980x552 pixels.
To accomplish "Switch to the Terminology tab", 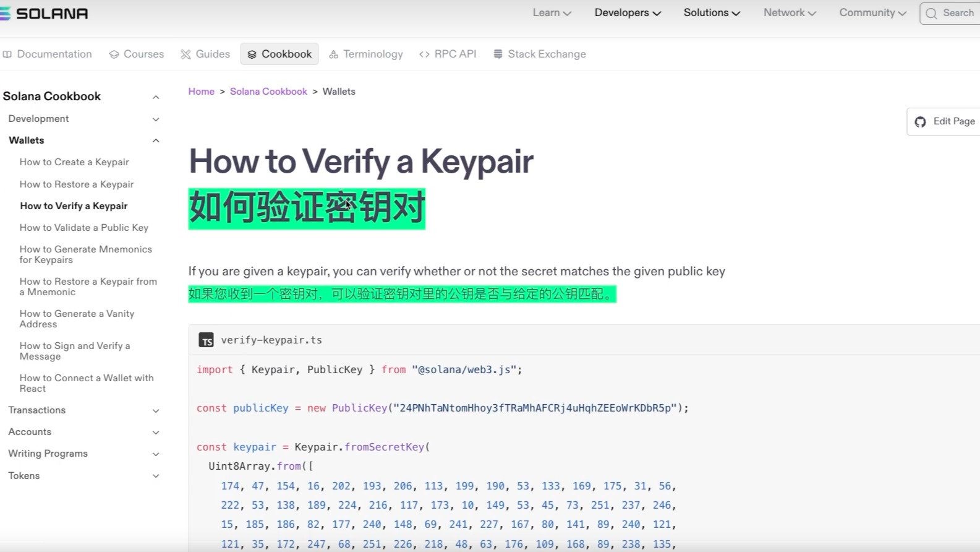I will tap(366, 54).
